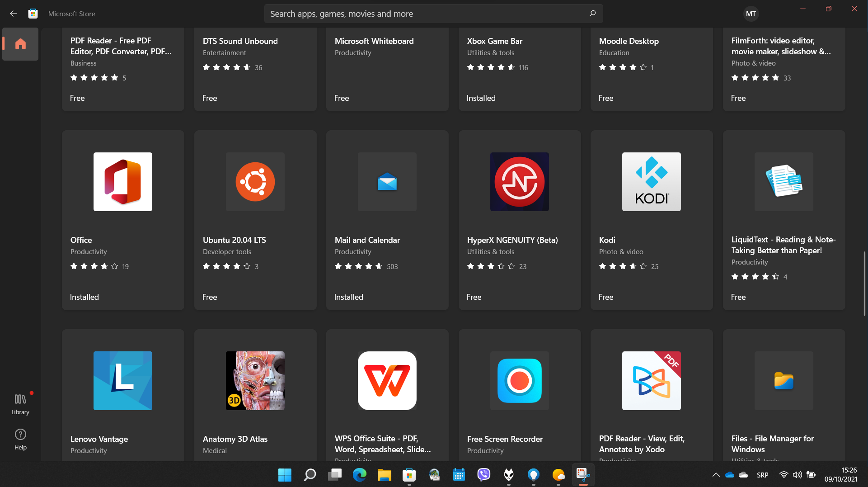Screen dimensions: 868x487
Task: Open the Mail and Calendar app icon
Action: pyautogui.click(x=387, y=182)
